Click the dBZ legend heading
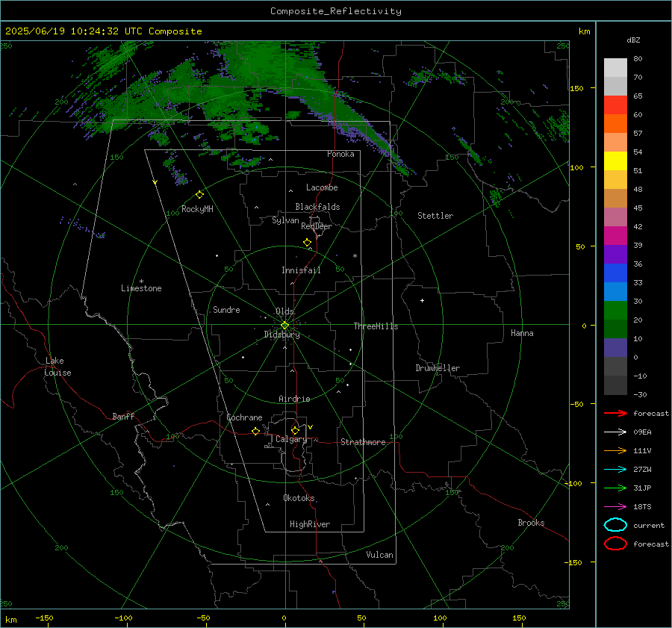The image size is (672, 628). (x=633, y=40)
